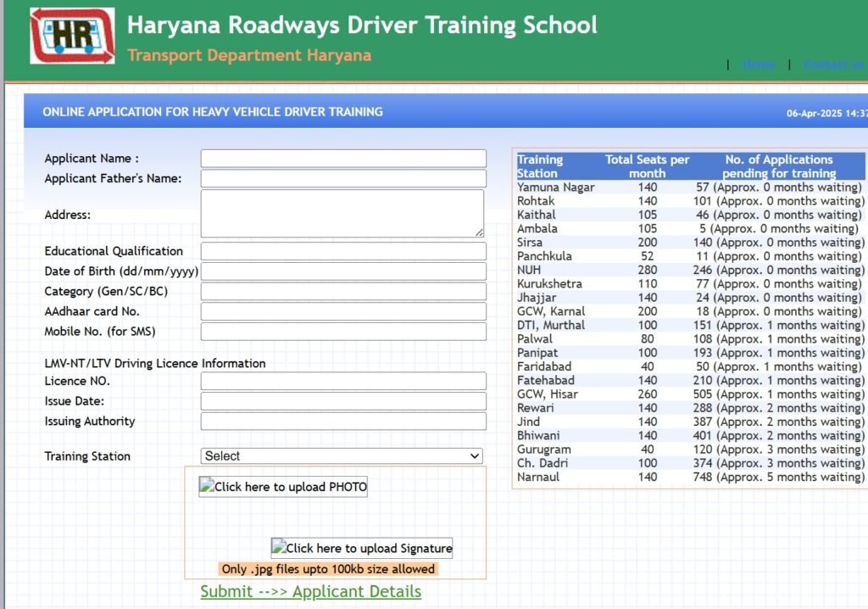This screenshot has width=868, height=609.
Task: Open the Training Station Select dropdown
Action: [342, 456]
